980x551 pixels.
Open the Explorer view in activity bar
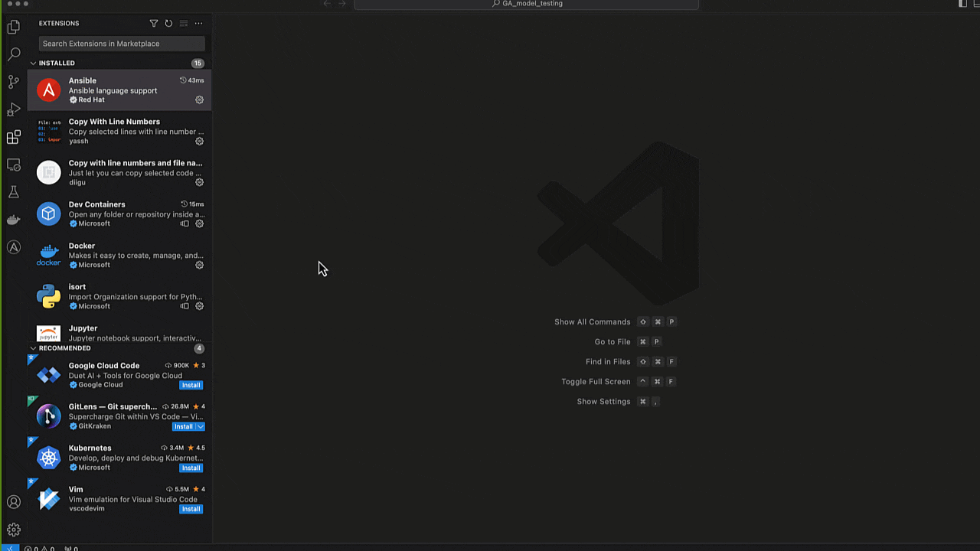click(x=13, y=27)
